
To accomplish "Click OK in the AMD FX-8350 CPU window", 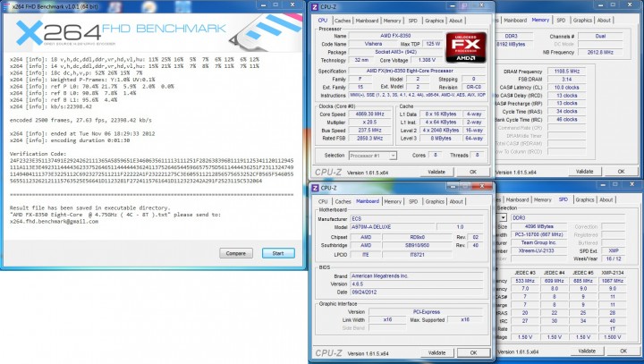I will (x=473, y=172).
